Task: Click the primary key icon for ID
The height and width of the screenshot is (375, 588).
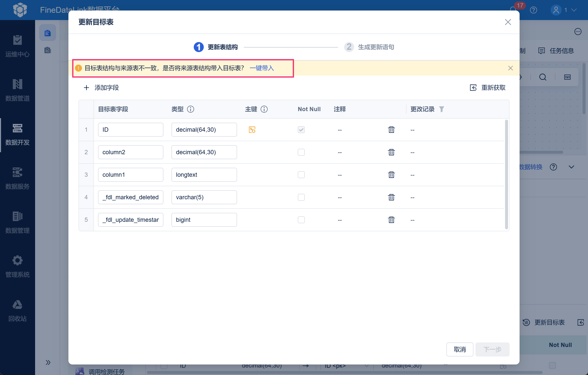Action: point(252,130)
